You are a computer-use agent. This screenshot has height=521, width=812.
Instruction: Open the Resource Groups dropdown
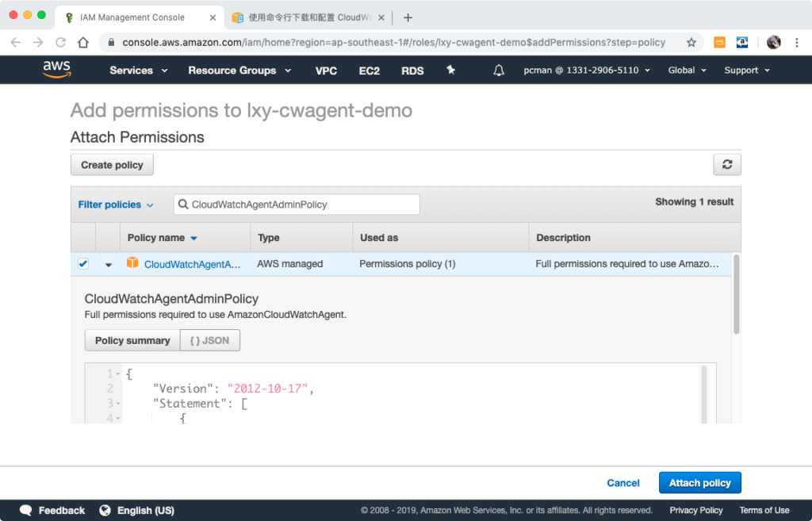click(239, 71)
